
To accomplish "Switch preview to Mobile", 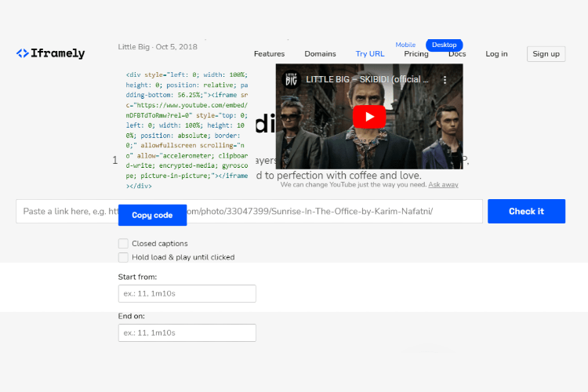I will coord(405,45).
